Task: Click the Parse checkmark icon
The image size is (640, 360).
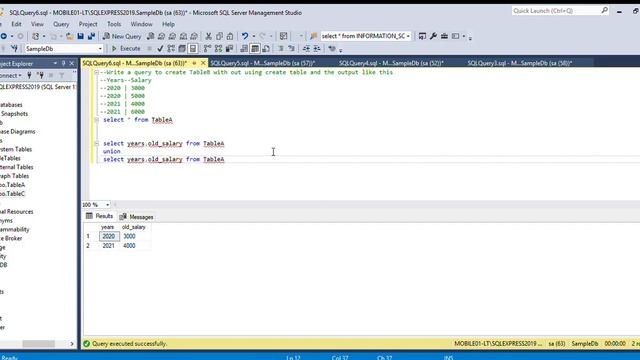Action: (160, 49)
